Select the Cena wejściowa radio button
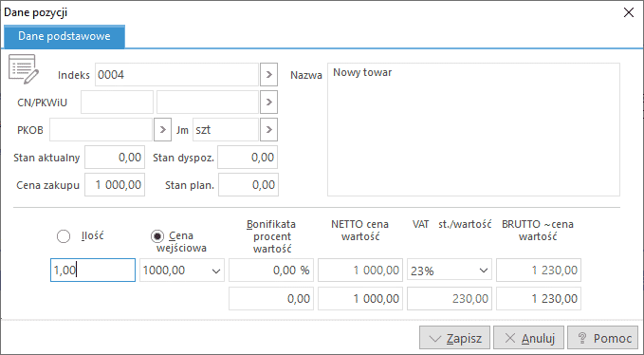 [157, 236]
